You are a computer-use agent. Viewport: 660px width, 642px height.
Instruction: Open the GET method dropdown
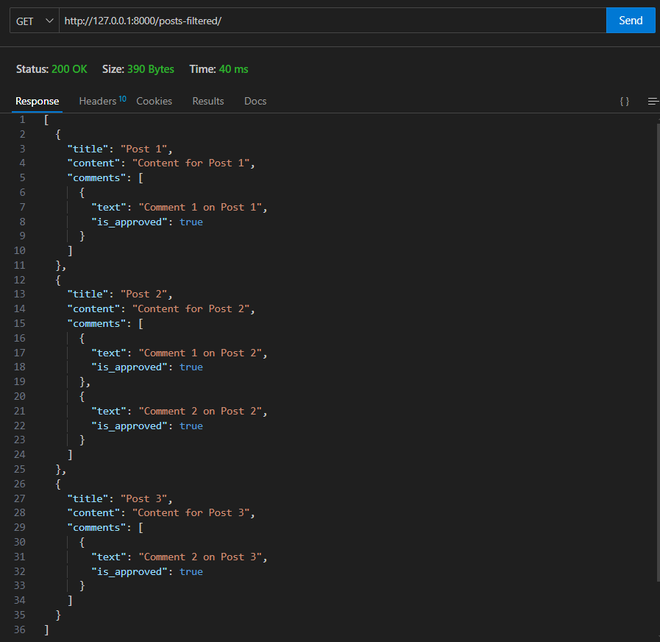34,21
